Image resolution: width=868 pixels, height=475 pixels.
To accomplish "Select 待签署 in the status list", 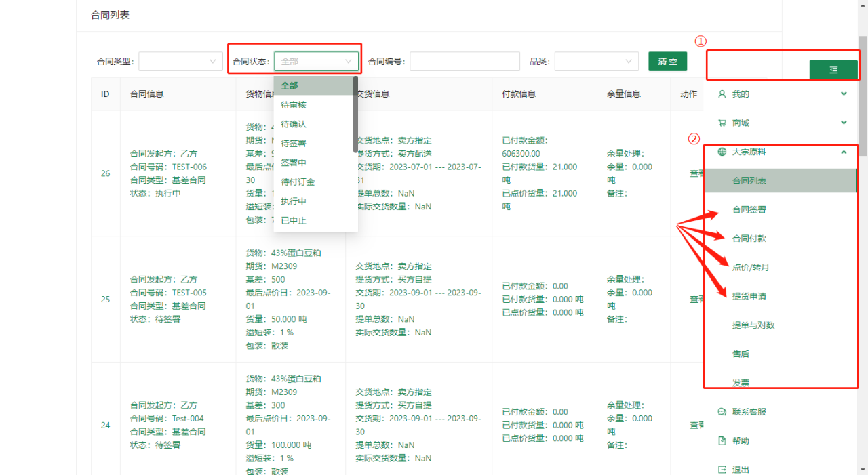I will coord(313,144).
